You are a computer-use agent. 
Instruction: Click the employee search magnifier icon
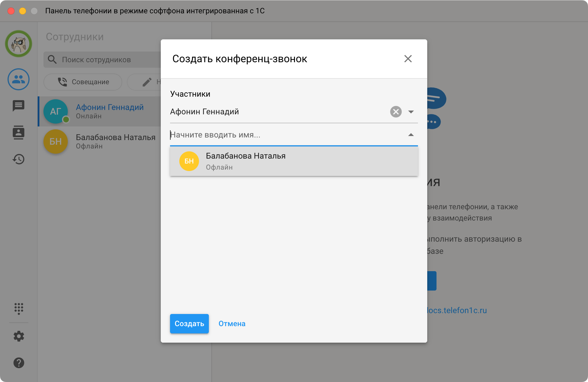52,60
